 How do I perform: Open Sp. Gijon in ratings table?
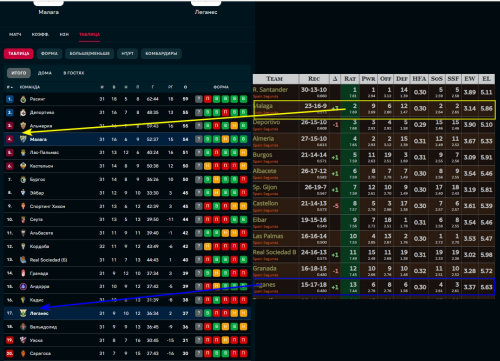265,187
